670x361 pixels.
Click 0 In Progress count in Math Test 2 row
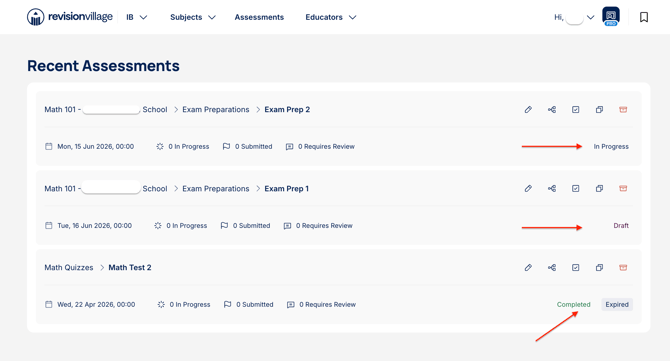click(x=184, y=305)
